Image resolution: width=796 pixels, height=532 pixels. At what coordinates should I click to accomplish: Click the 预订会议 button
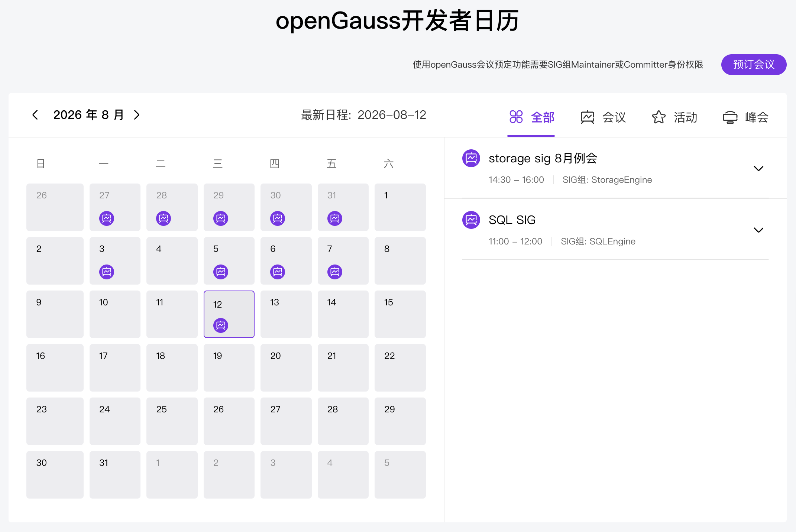pyautogui.click(x=754, y=65)
